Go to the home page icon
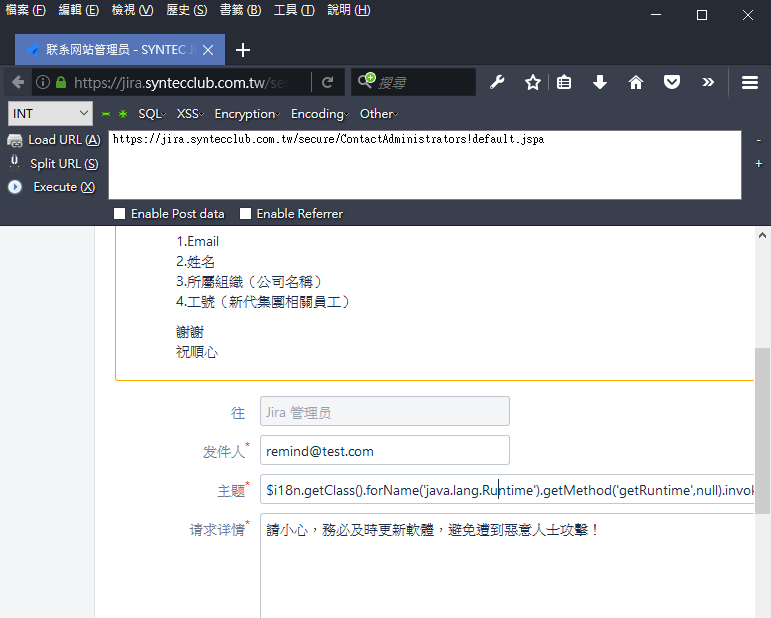The width and height of the screenshot is (771, 618). pos(636,82)
